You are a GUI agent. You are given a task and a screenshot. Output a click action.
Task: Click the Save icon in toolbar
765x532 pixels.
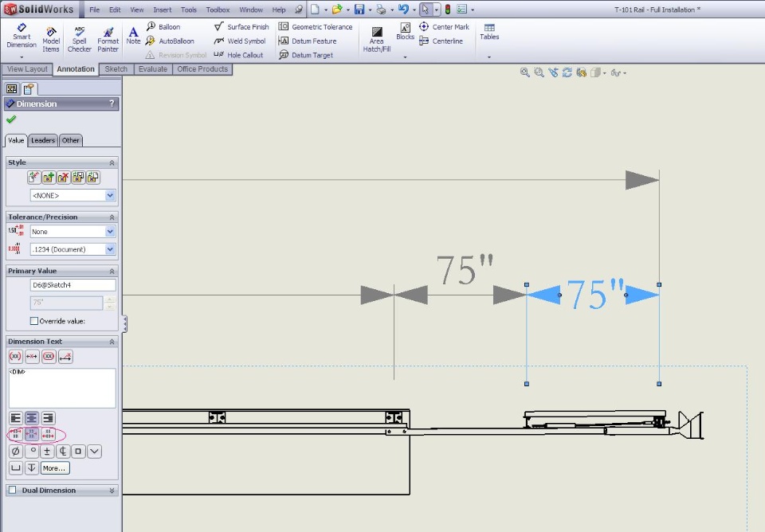(359, 10)
